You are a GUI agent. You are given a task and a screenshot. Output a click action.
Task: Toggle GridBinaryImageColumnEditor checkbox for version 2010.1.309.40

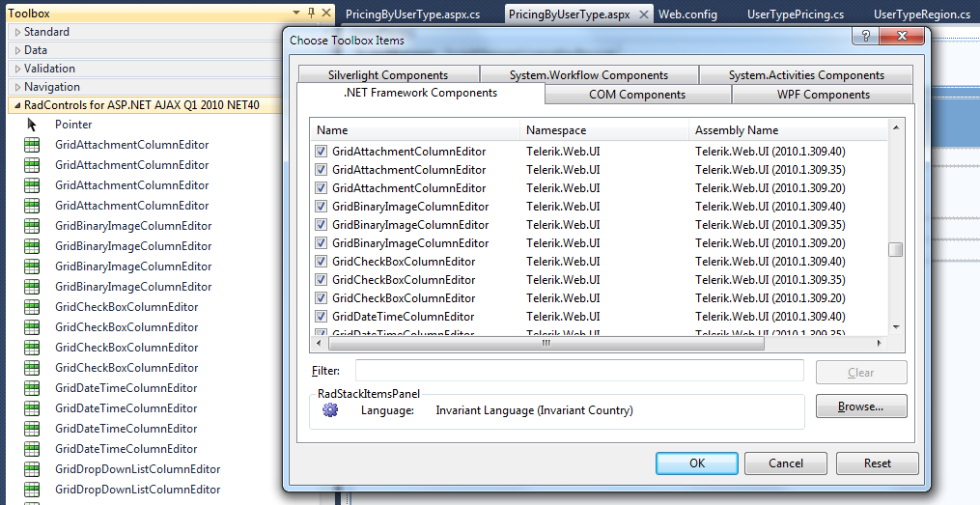click(321, 207)
